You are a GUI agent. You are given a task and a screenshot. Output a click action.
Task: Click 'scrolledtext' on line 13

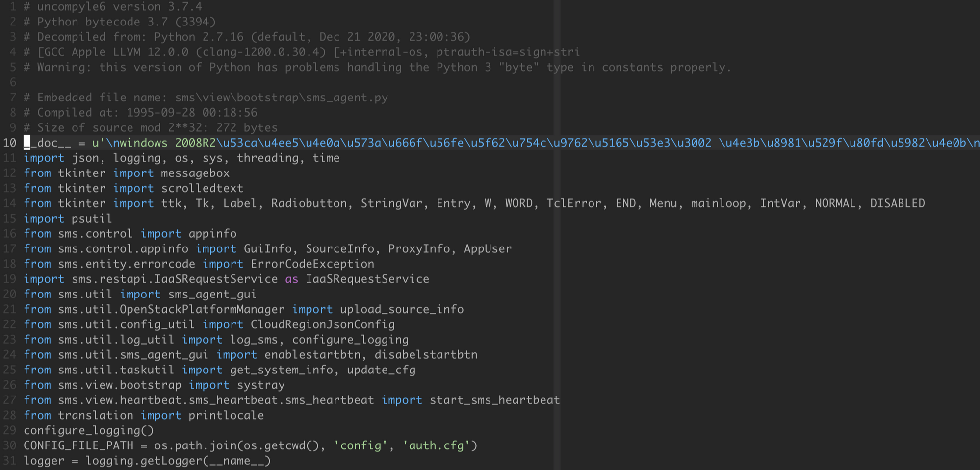[x=202, y=189]
